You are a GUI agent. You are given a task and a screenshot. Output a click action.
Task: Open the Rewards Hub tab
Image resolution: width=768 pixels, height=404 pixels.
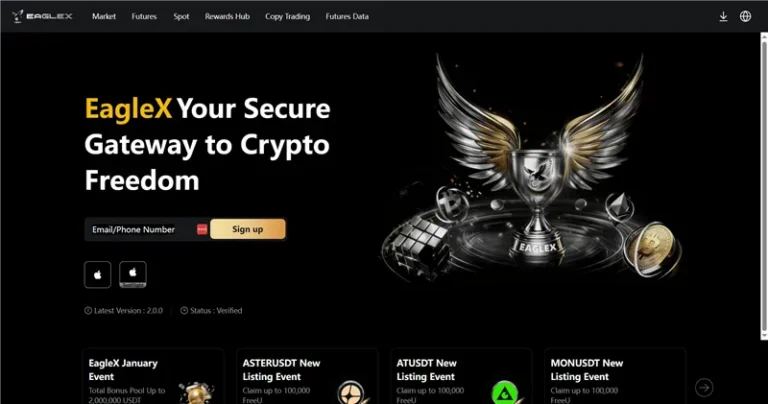227,16
